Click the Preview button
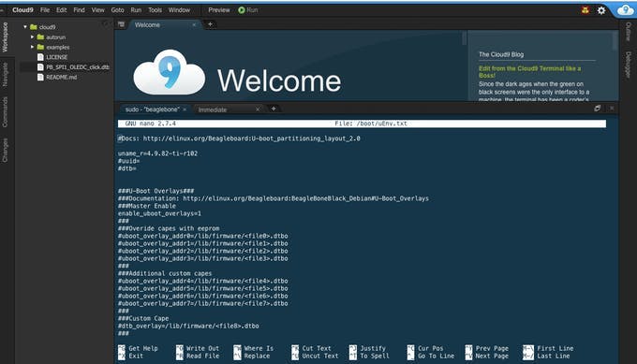Screen dimensions: 637x364 point(219,10)
